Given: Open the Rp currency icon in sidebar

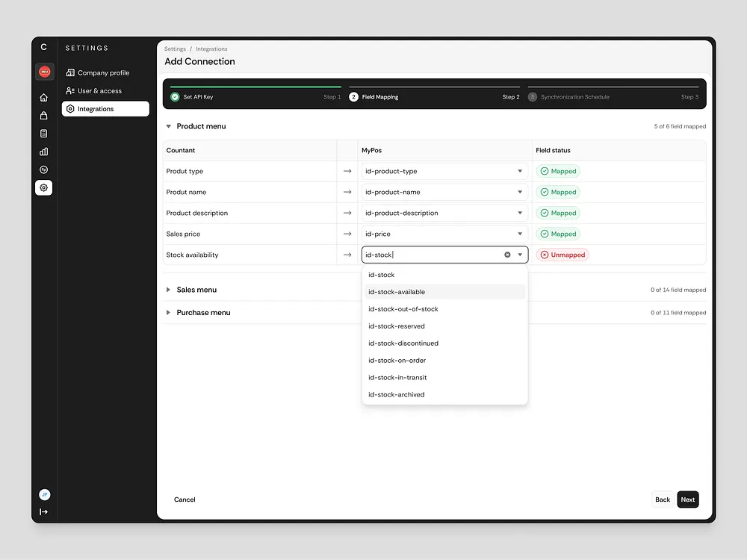Looking at the screenshot, I should point(43,169).
